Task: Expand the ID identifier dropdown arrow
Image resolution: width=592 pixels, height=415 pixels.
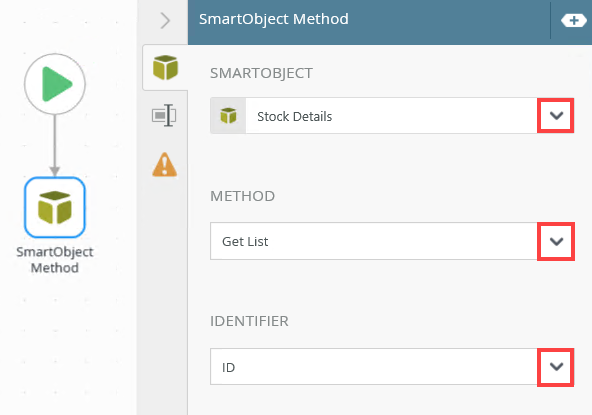Action: [x=556, y=367]
